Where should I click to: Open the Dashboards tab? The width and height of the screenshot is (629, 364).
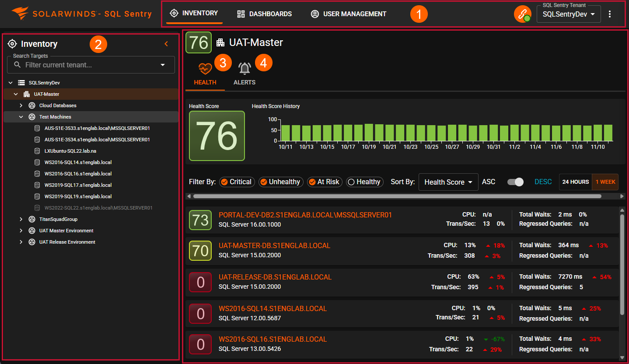tap(264, 14)
